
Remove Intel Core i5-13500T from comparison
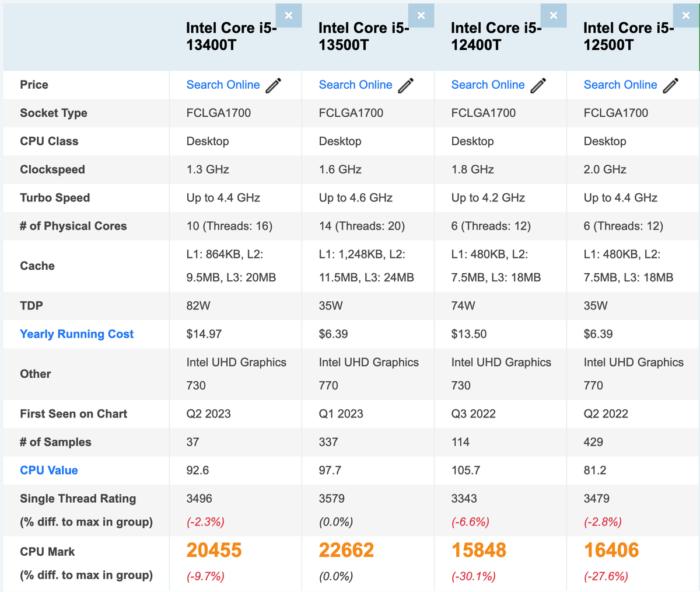pyautogui.click(x=421, y=16)
